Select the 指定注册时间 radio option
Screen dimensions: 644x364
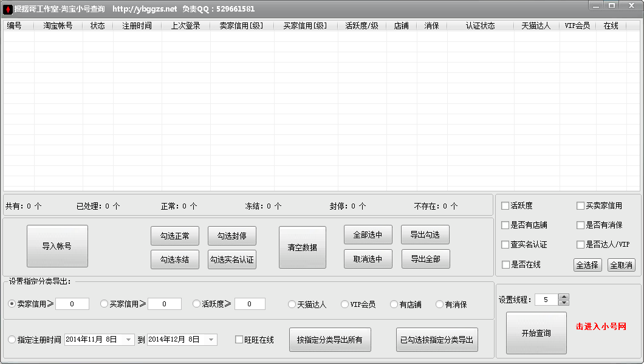coord(12,340)
